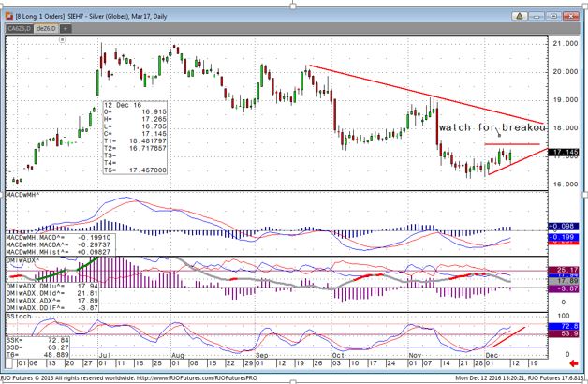Click the ADX value tag 17.89
588x384 pixels.
(x=564, y=281)
